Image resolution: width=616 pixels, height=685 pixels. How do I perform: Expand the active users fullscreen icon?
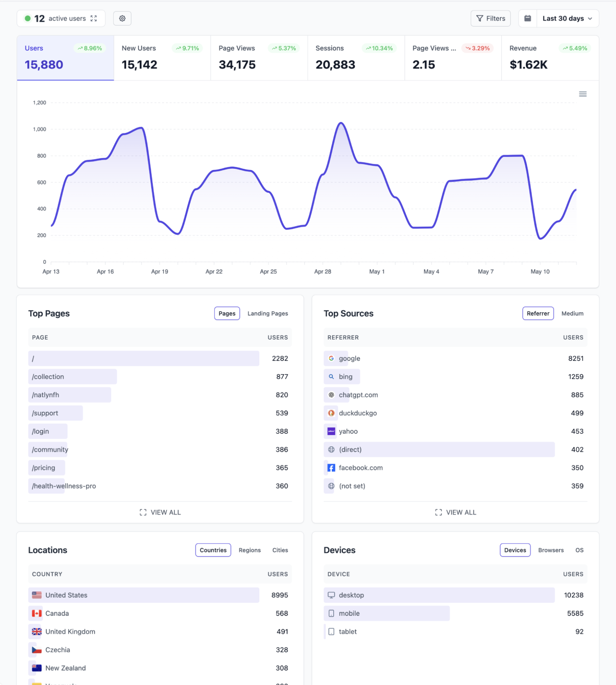(94, 18)
